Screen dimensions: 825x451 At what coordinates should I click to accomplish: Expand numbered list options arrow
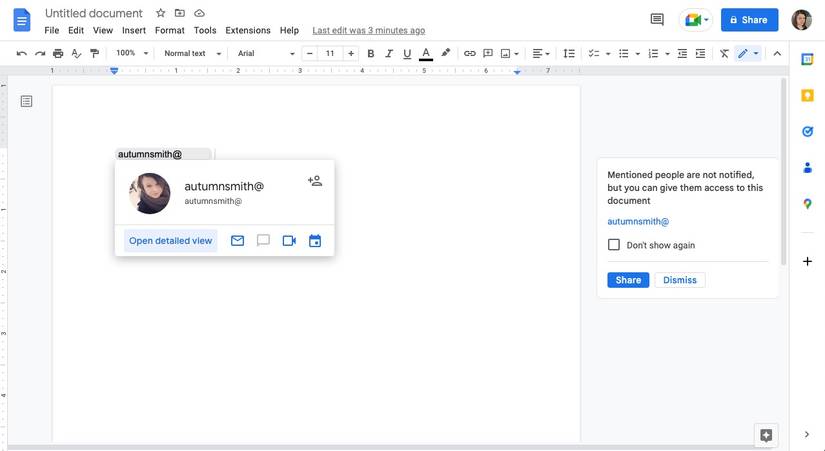pos(667,54)
